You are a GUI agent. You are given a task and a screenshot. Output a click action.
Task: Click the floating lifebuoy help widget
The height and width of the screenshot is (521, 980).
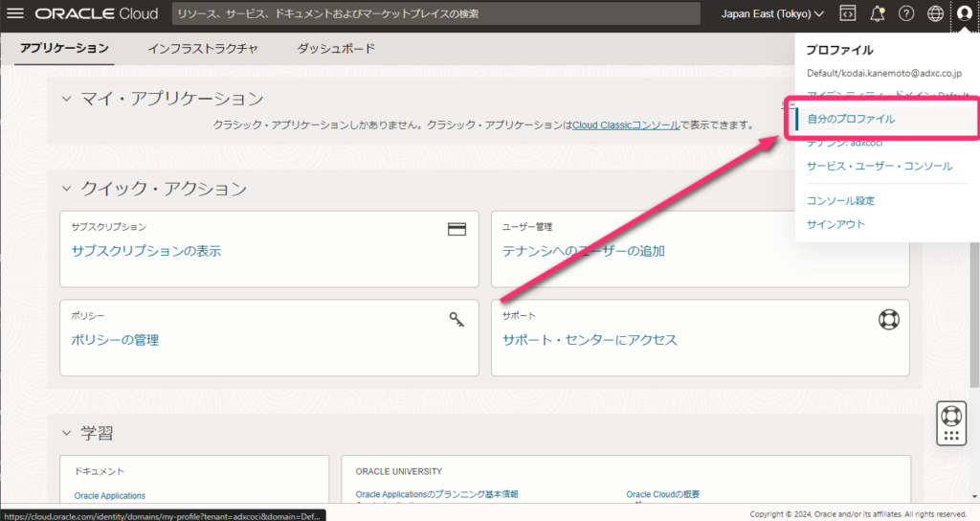click(950, 416)
